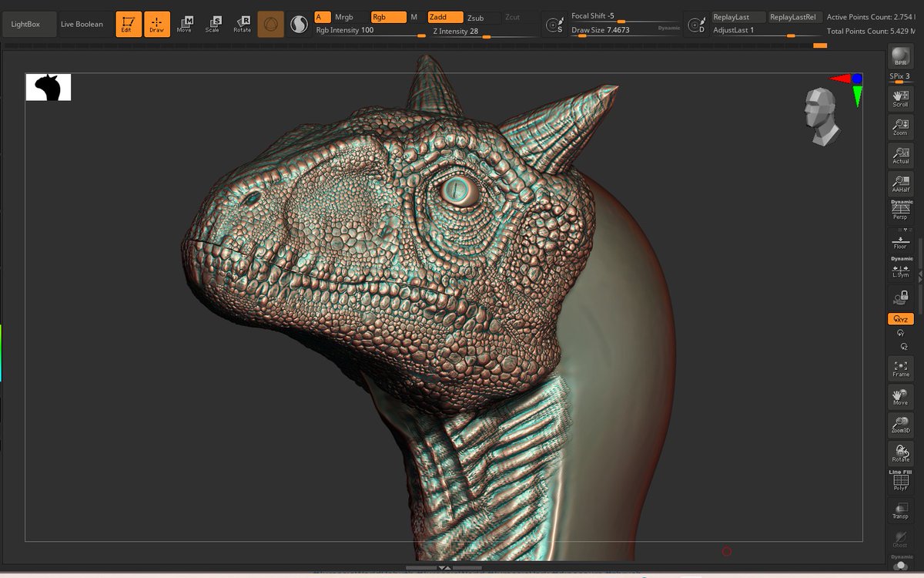Viewport: 924px width, 578px height.
Task: Toggle PolyF wireframe display
Action: click(900, 481)
